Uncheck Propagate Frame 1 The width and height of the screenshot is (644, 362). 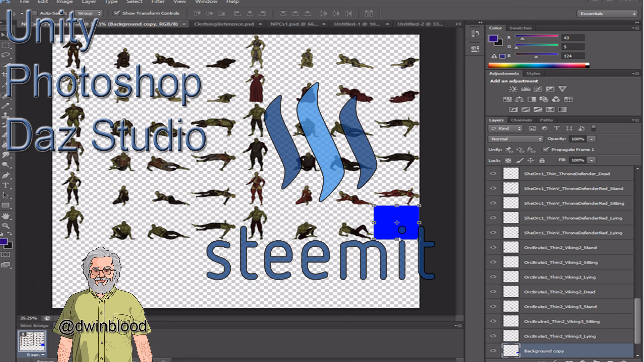click(x=546, y=150)
